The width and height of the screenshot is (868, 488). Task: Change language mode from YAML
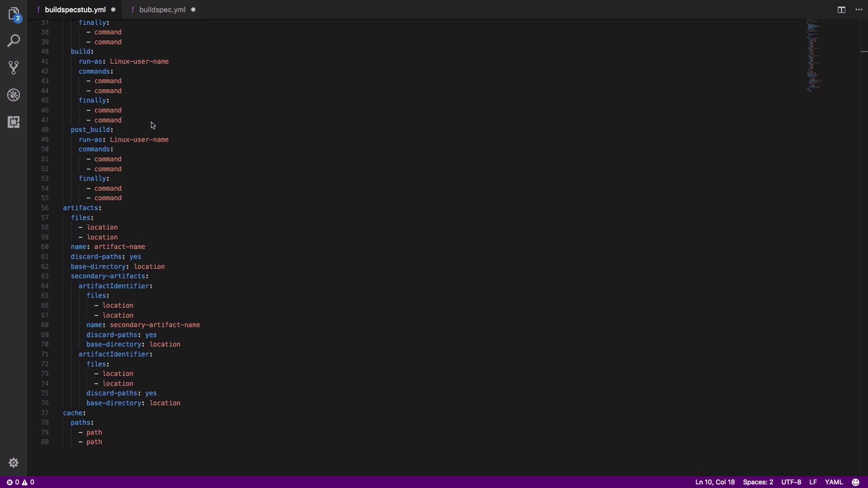(834, 482)
